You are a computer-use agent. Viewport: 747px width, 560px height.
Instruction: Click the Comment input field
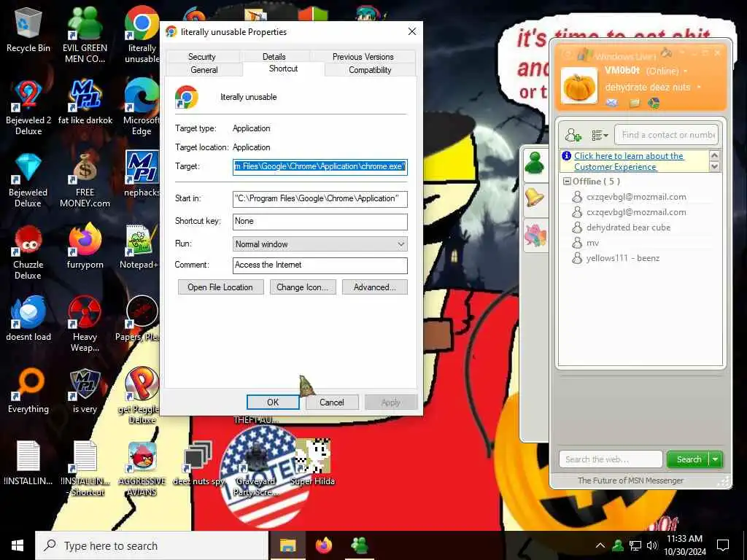320,265
